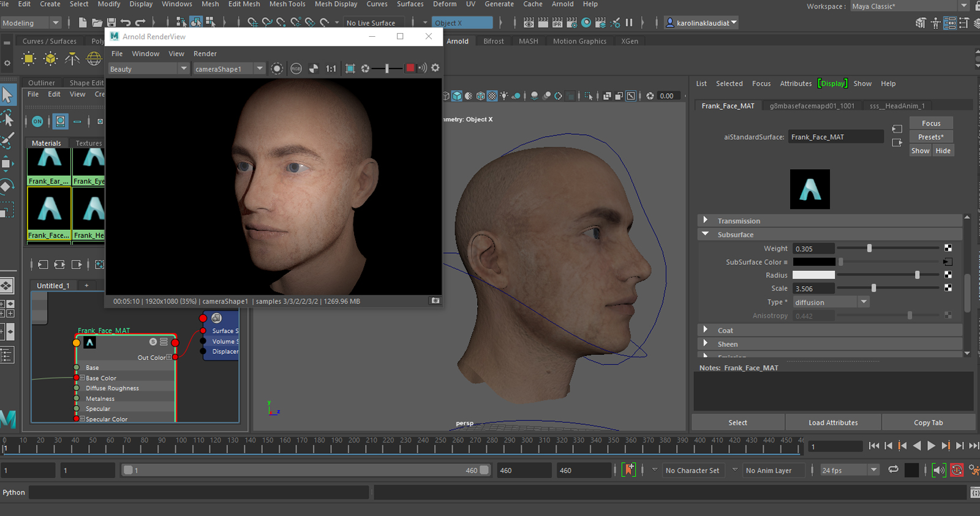The height and width of the screenshot is (516, 980).
Task: Create Arnold skydome light from shelf
Action: pyautogui.click(x=94, y=59)
